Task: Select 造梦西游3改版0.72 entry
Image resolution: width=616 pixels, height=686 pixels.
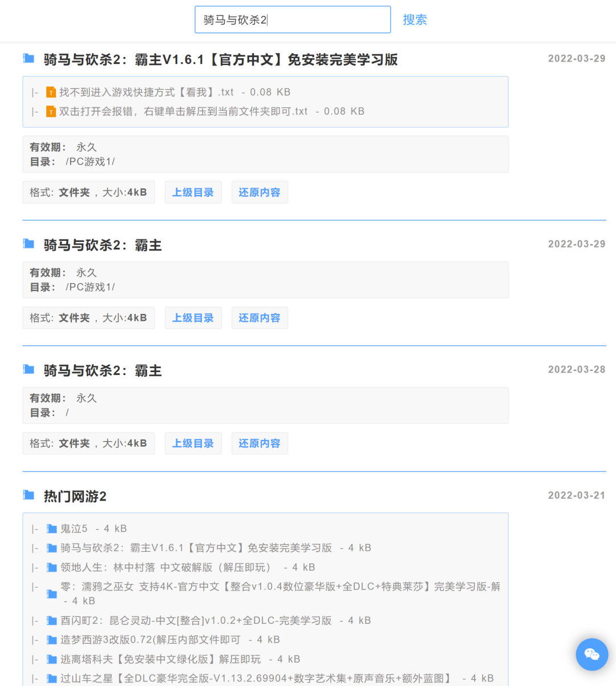Action: (x=151, y=640)
